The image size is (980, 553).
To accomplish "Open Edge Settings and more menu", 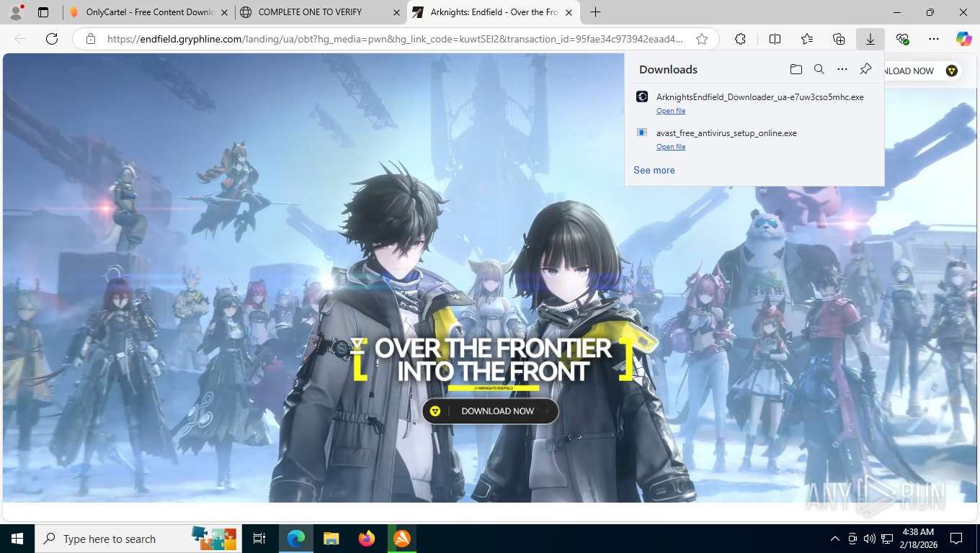I will click(934, 39).
